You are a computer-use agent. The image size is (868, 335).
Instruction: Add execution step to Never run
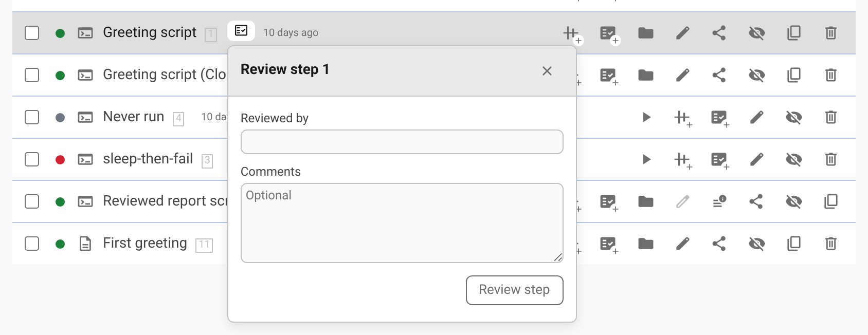pyautogui.click(x=683, y=118)
